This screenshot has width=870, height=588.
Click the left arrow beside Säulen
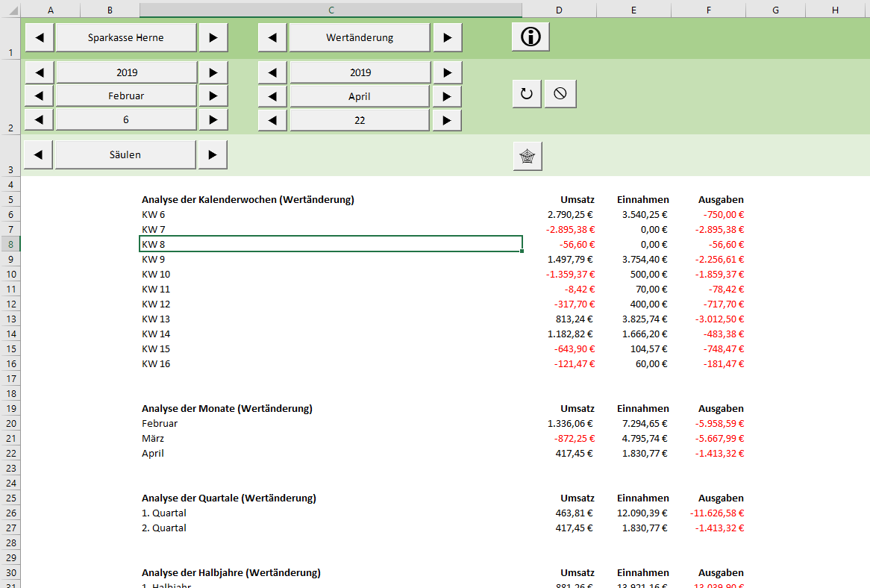38,154
